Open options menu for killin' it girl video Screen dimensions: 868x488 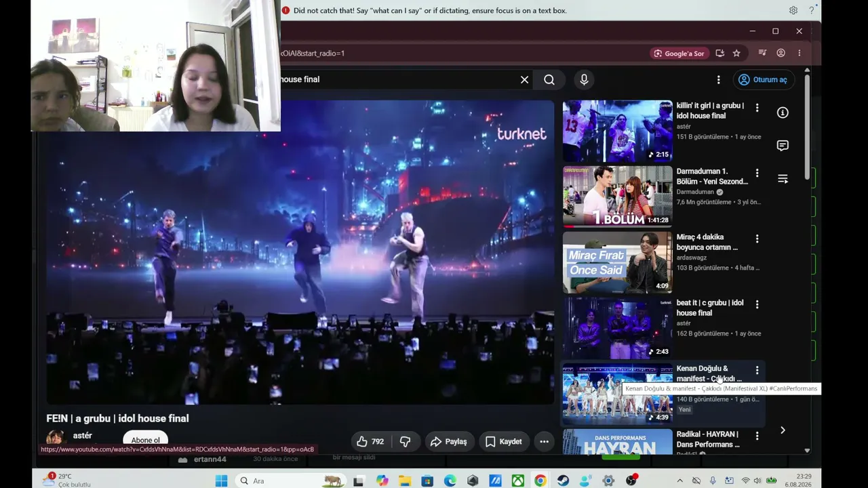tap(757, 108)
